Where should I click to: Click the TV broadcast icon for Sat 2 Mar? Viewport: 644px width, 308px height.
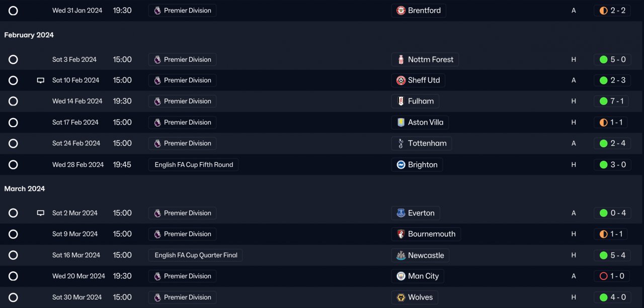pos(41,213)
